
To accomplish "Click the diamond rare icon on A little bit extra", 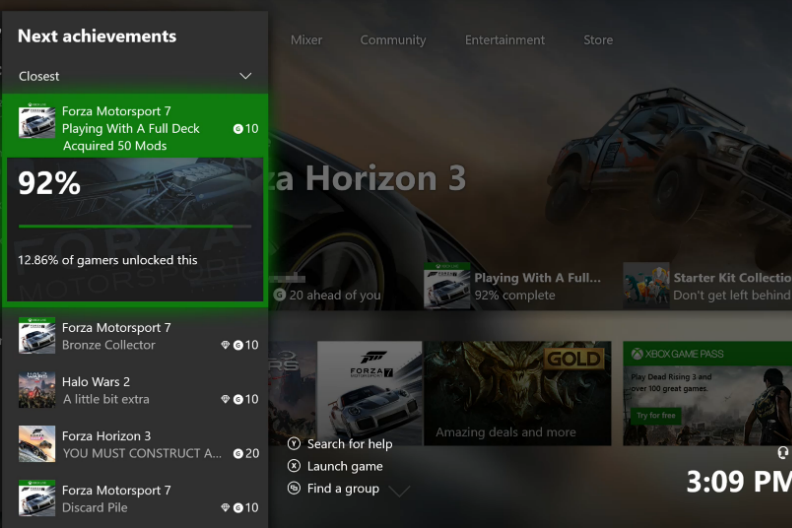I will tap(225, 399).
